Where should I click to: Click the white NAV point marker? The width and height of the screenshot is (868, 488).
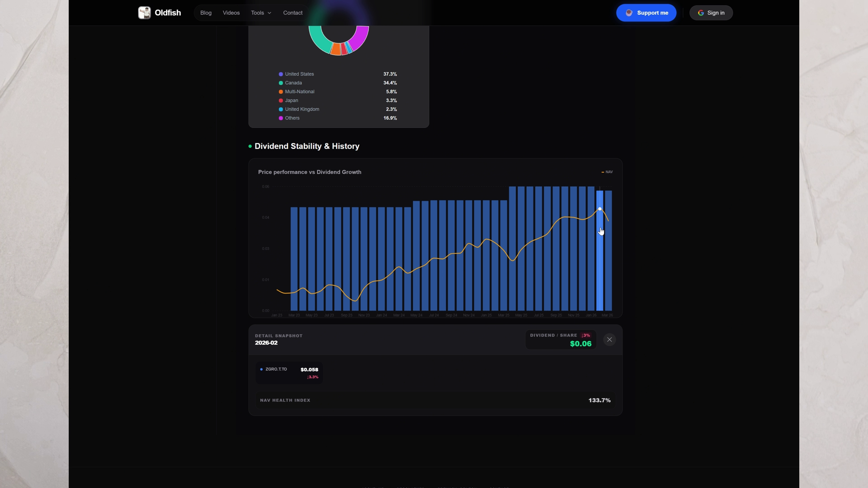[600, 209]
